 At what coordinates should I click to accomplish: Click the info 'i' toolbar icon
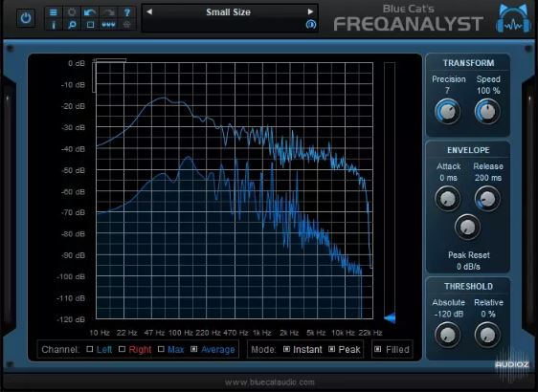54,25
